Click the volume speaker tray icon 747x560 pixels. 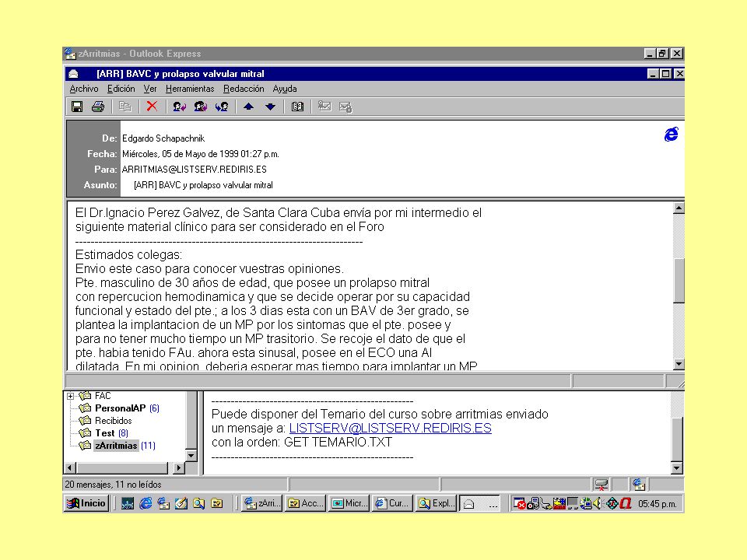point(598,503)
